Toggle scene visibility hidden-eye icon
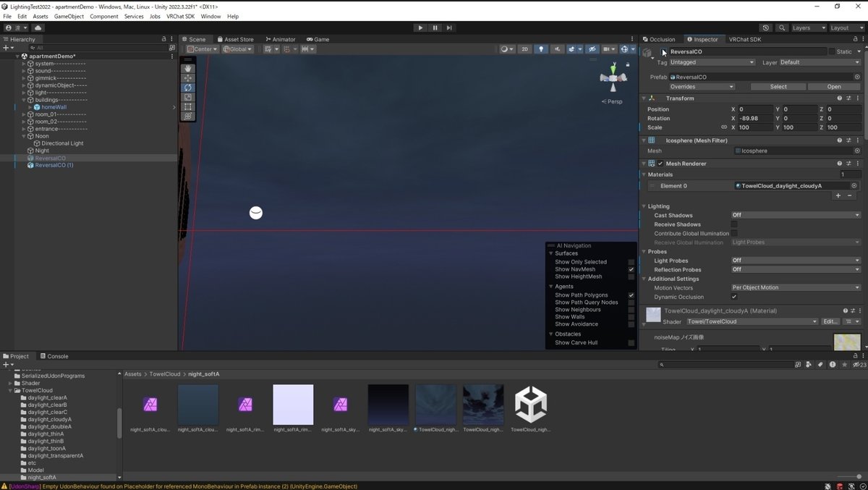The width and height of the screenshot is (868, 490). (592, 49)
